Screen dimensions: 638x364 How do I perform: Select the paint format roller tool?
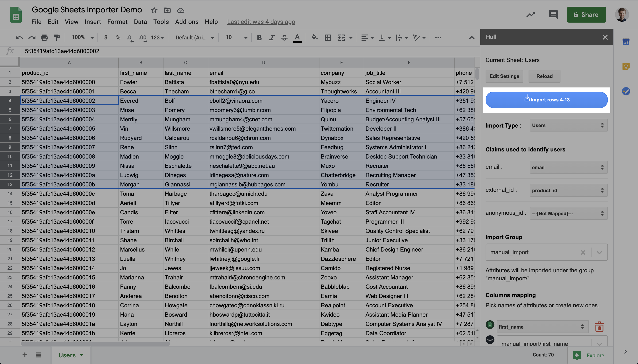[57, 38]
